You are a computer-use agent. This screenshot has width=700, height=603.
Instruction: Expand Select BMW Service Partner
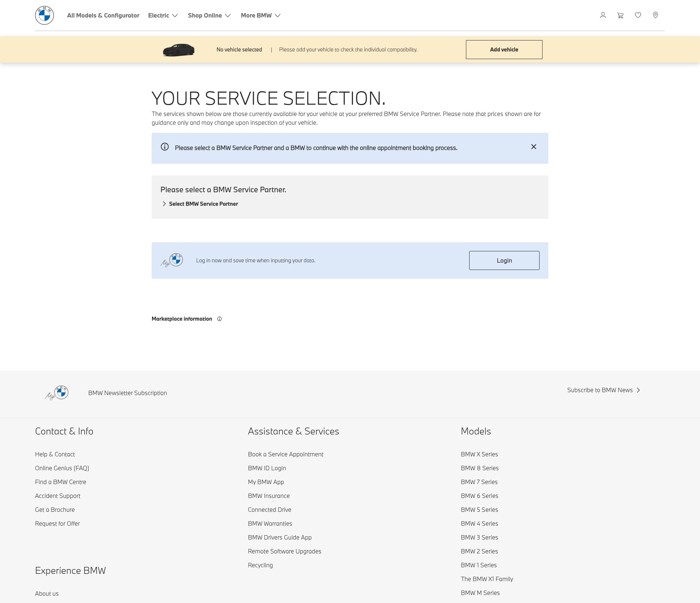coord(200,204)
